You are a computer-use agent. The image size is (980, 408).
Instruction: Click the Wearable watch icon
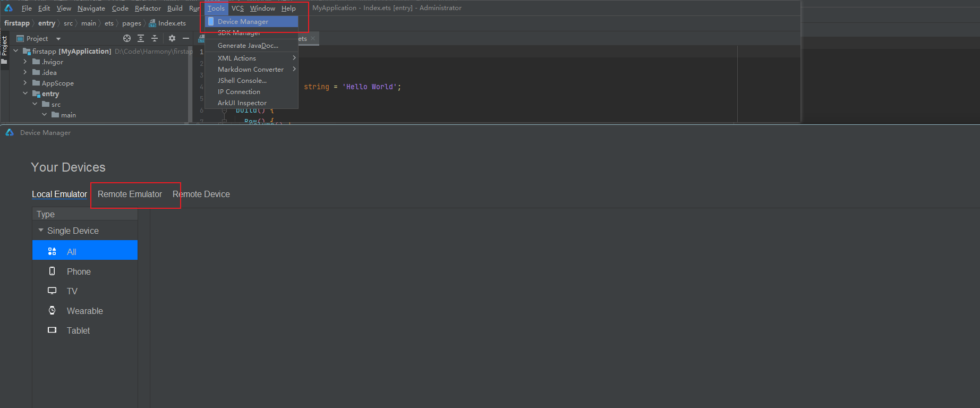point(52,310)
